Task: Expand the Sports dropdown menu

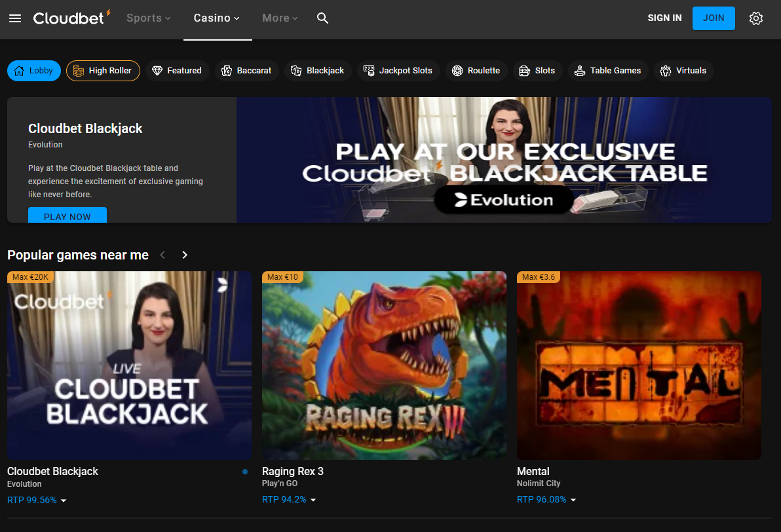Action: pos(149,18)
